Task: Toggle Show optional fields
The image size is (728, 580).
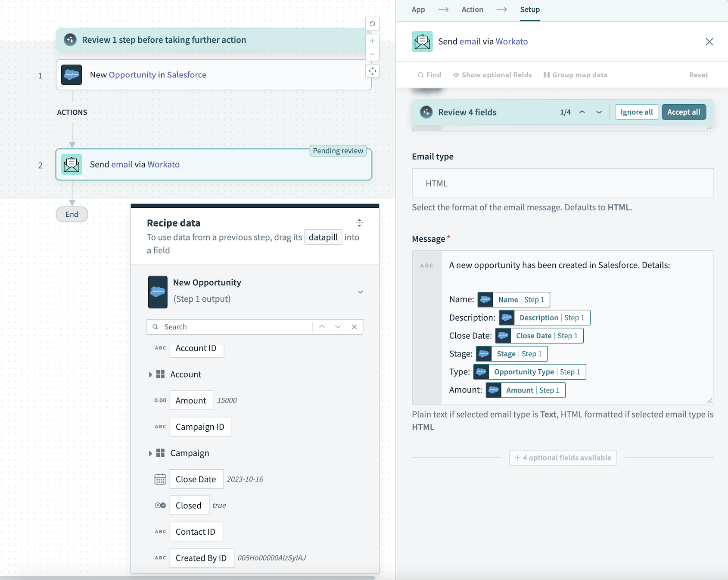Action: pos(492,75)
